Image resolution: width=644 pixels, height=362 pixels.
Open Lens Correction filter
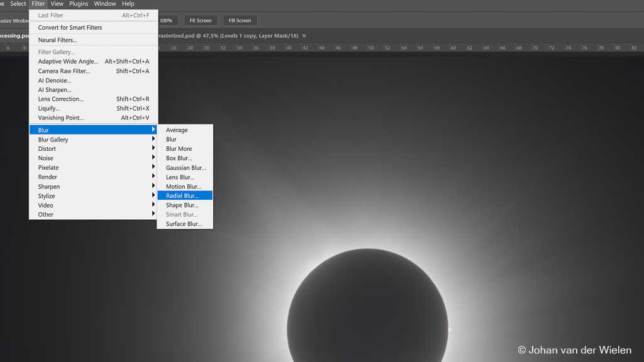94,99
